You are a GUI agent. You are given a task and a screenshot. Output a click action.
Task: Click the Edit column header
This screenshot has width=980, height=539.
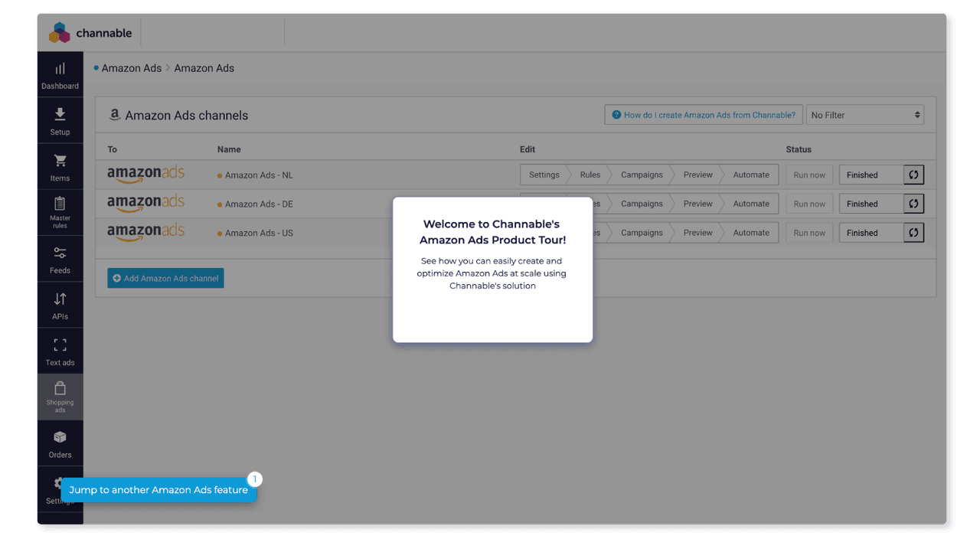coord(528,149)
